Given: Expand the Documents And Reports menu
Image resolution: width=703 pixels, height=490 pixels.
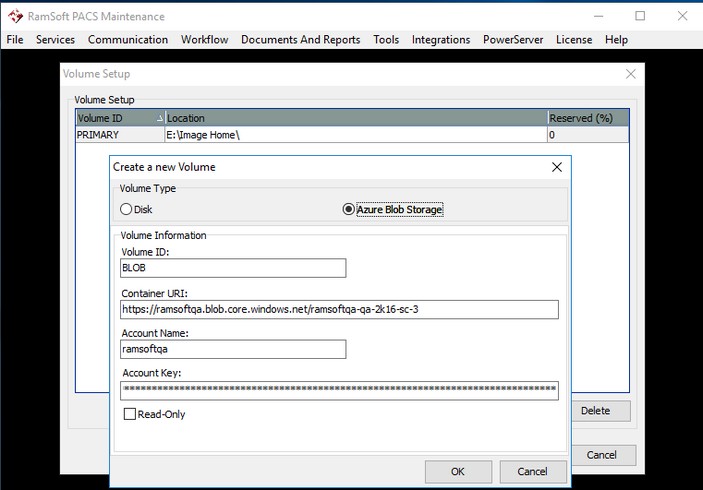Looking at the screenshot, I should (x=300, y=40).
